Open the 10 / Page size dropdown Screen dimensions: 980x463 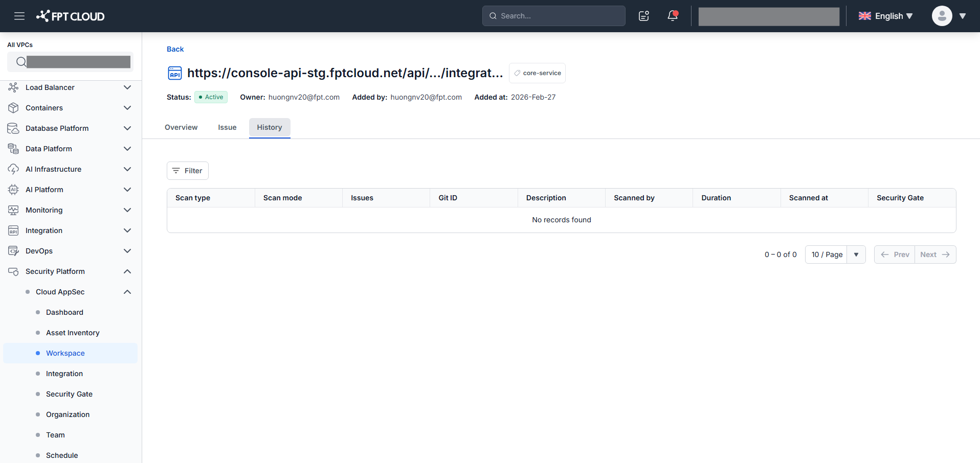click(x=835, y=254)
